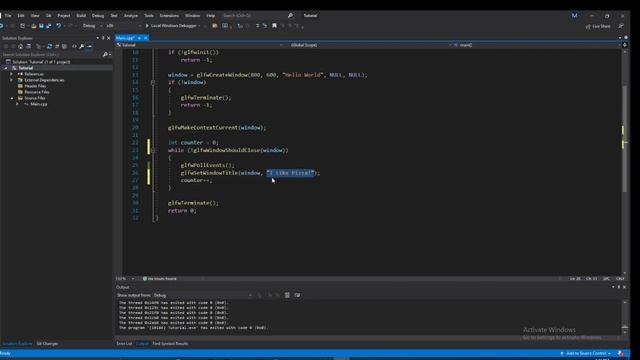Viewport: 640px width, 360px height.
Task: Expand the Main.cpp tree node
Action: (17, 104)
